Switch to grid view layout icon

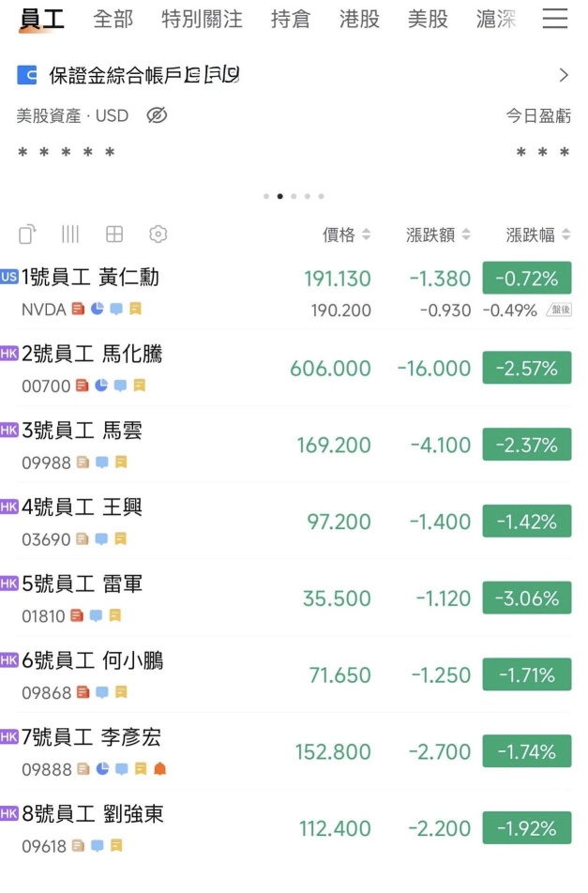pyautogui.click(x=114, y=235)
